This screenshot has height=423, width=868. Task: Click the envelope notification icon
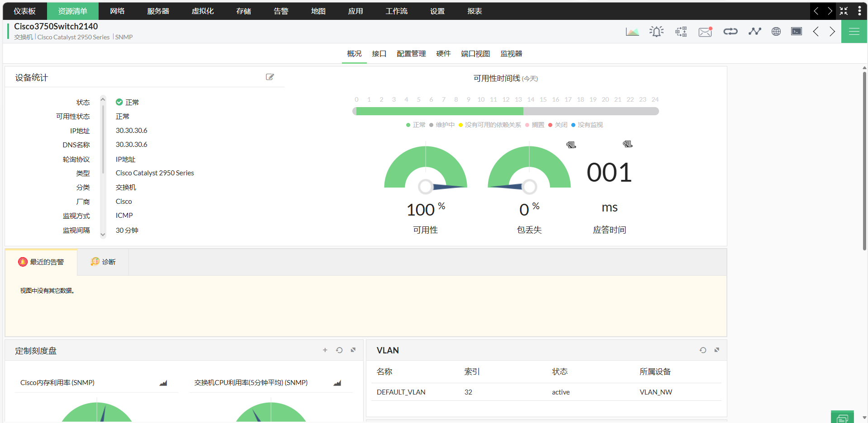[705, 32]
